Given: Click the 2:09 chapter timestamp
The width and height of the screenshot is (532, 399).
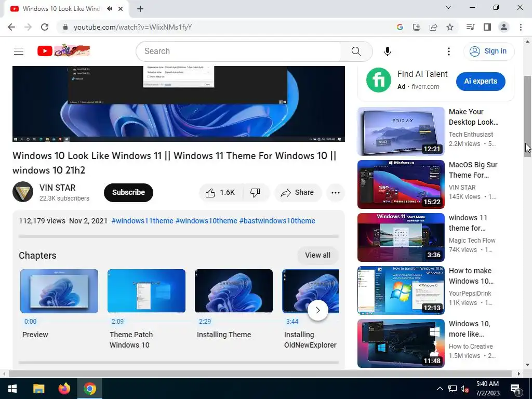Looking at the screenshot, I should [118, 321].
